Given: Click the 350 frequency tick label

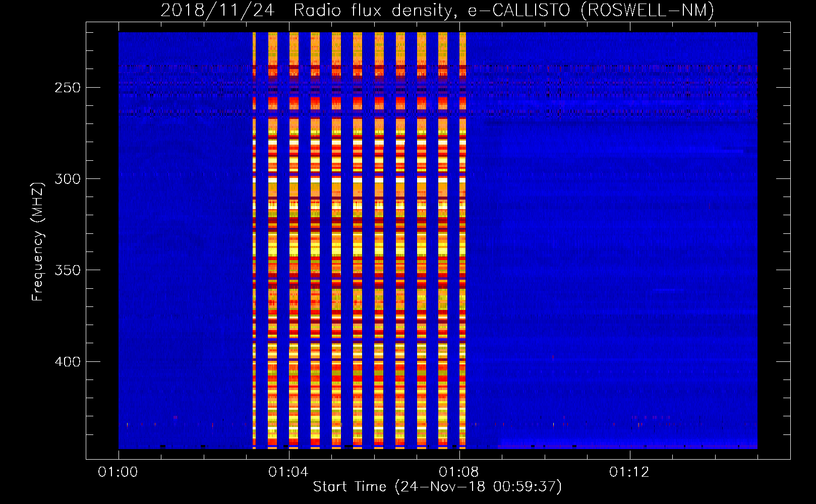Looking at the screenshot, I should coord(67,270).
